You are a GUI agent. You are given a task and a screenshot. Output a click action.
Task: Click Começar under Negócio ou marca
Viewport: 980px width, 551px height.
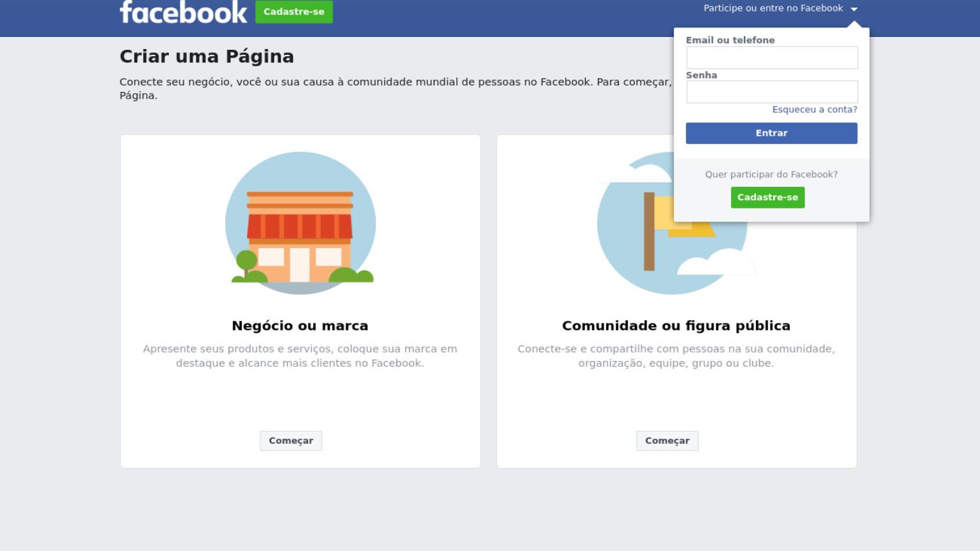[x=291, y=441]
